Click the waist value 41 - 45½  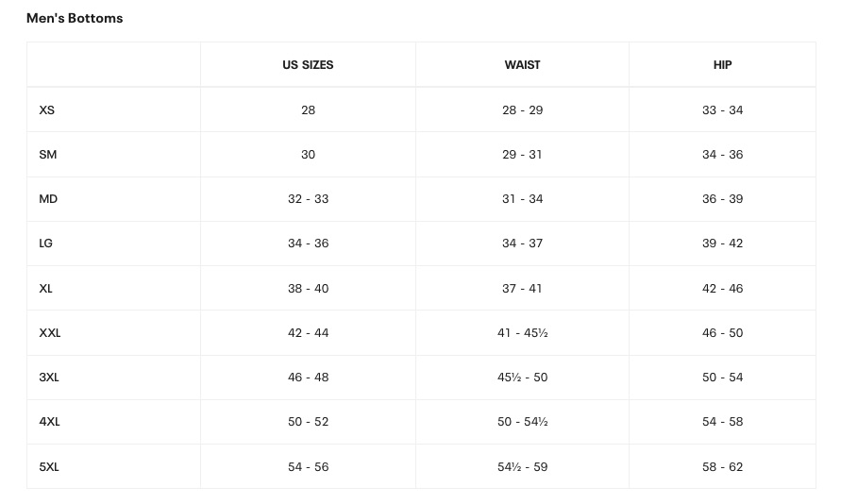[522, 333]
